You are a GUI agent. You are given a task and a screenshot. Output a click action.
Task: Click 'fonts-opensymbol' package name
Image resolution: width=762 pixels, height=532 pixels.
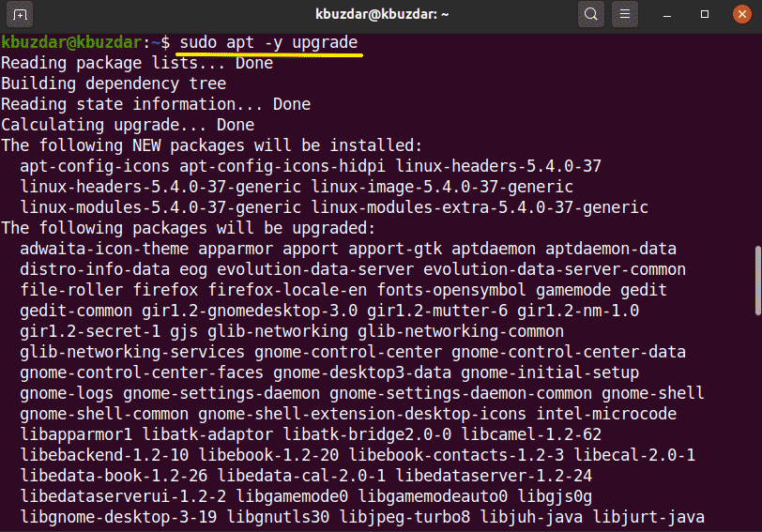click(x=451, y=291)
